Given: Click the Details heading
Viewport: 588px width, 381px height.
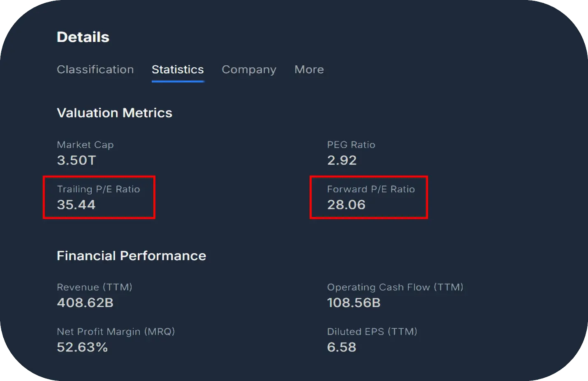Looking at the screenshot, I should click(x=83, y=37).
